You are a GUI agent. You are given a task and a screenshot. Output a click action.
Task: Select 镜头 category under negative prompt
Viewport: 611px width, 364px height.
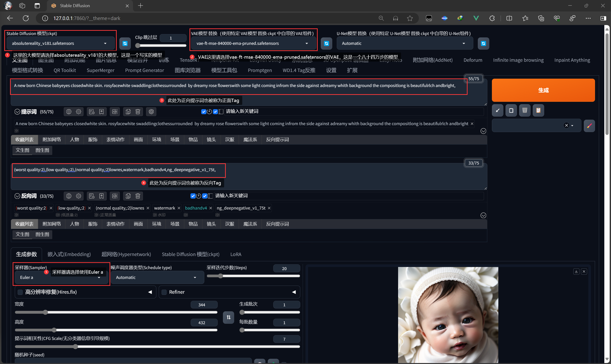(211, 224)
